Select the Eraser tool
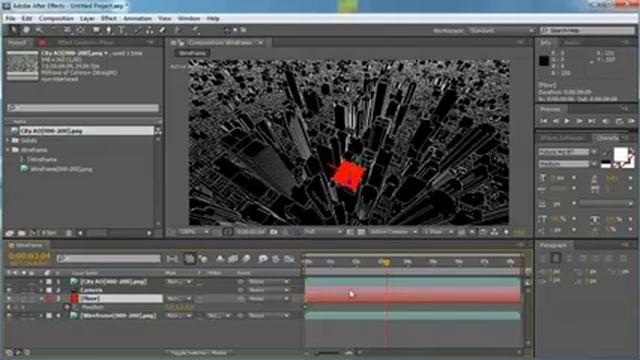The image size is (640, 360). [162, 30]
